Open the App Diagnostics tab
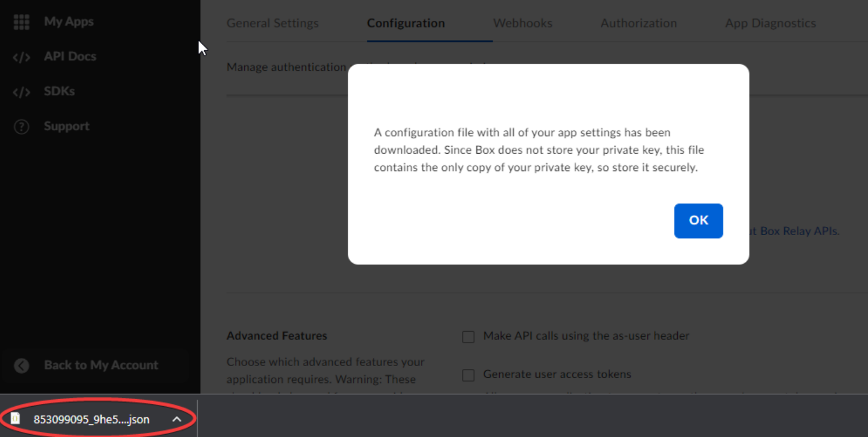This screenshot has width=868, height=437. [x=770, y=23]
